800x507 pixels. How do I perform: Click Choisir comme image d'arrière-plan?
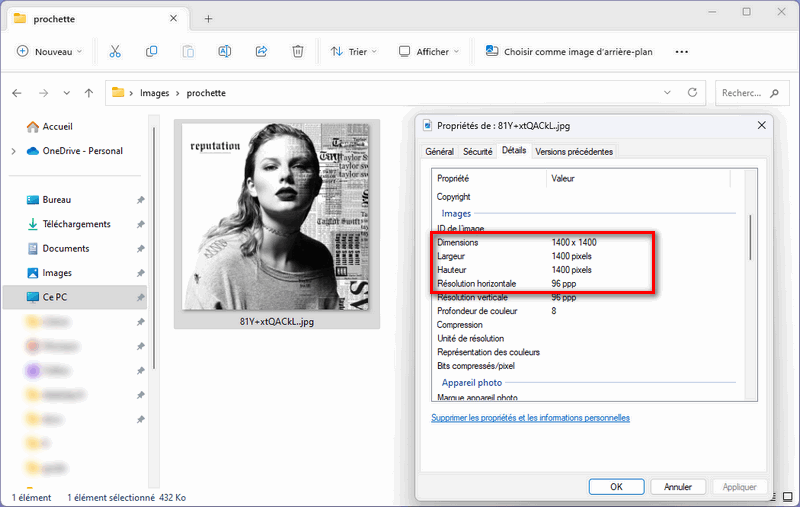pos(569,52)
